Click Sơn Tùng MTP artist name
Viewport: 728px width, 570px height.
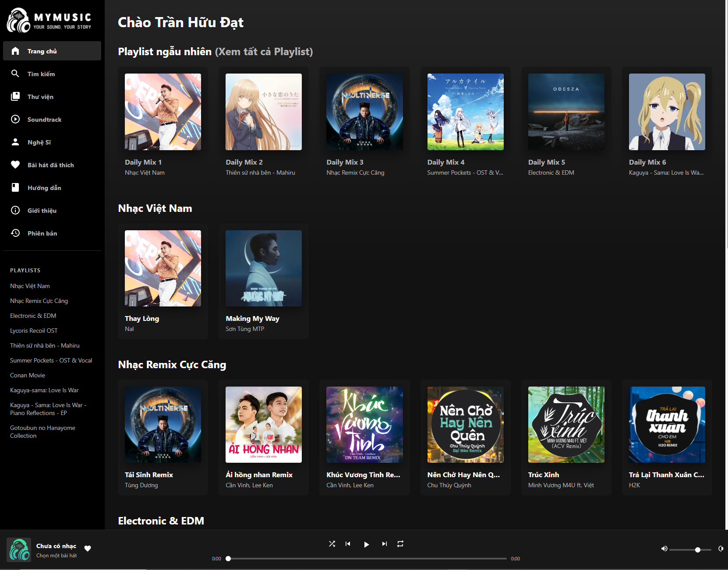245,329
